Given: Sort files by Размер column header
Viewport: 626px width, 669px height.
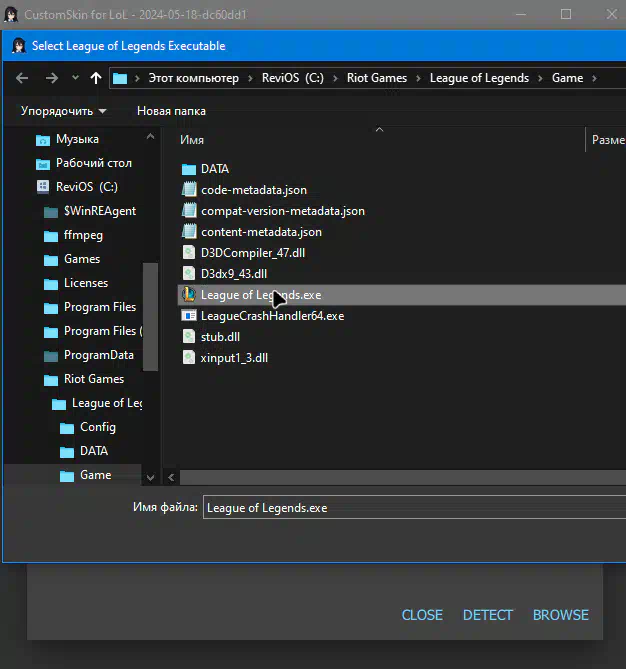Looking at the screenshot, I should [608, 140].
